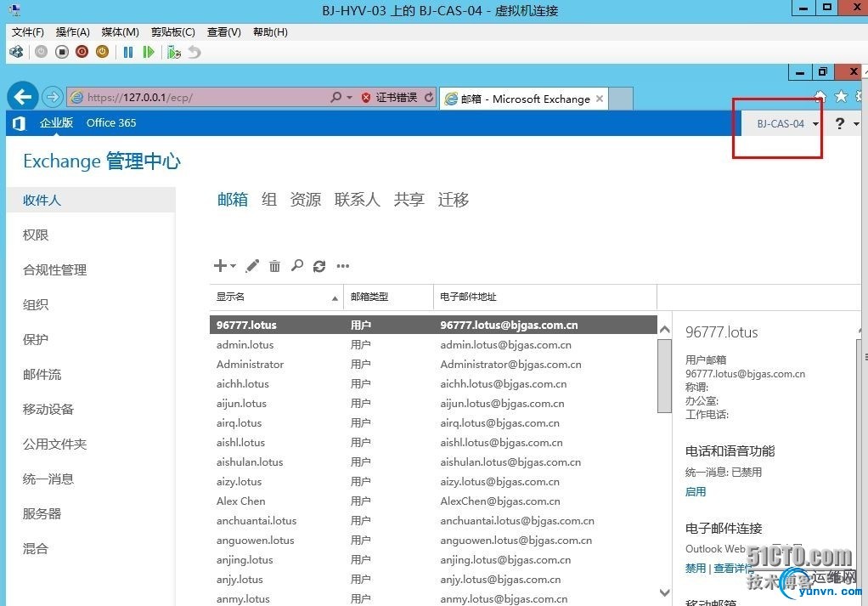Sort by the 显示名 column header

[277, 297]
